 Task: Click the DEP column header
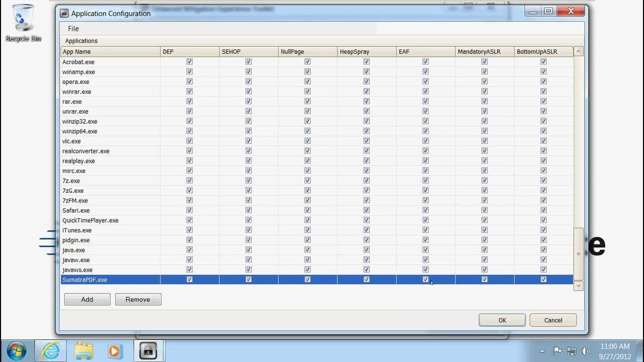190,52
